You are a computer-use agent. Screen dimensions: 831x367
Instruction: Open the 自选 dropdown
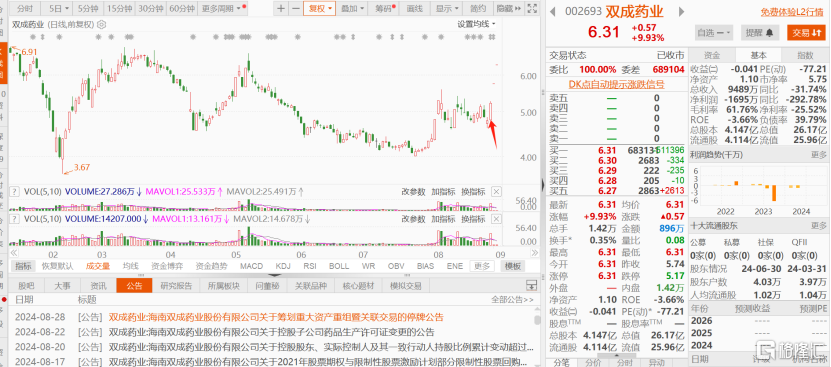click(x=713, y=32)
